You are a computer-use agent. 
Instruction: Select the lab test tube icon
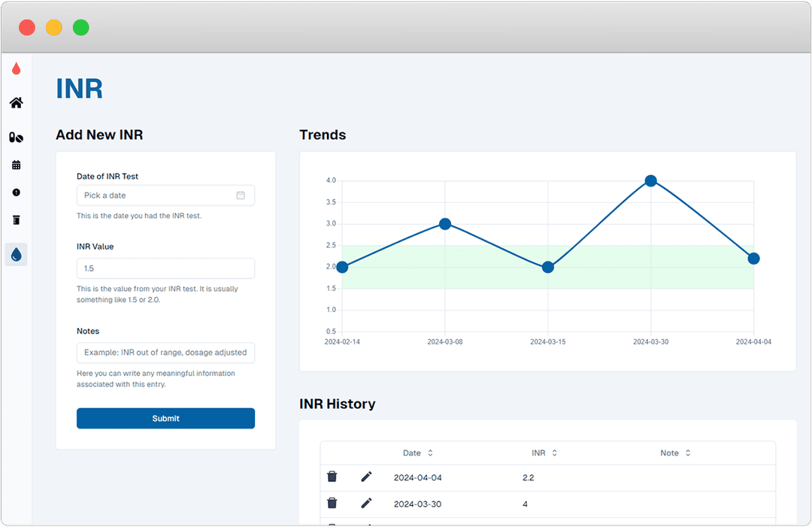[16, 220]
